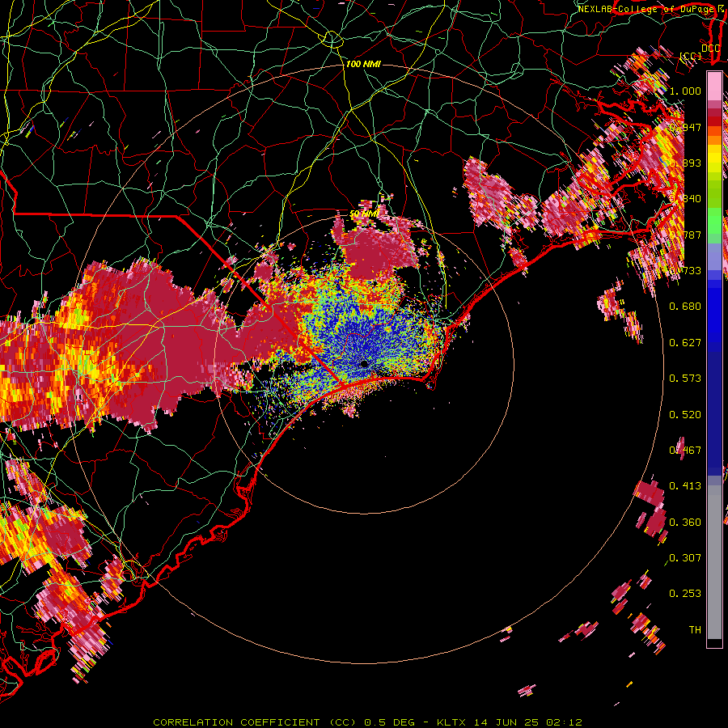The height and width of the screenshot is (728, 728).
Task: Select the 0.307 color scale value
Action: click(685, 557)
